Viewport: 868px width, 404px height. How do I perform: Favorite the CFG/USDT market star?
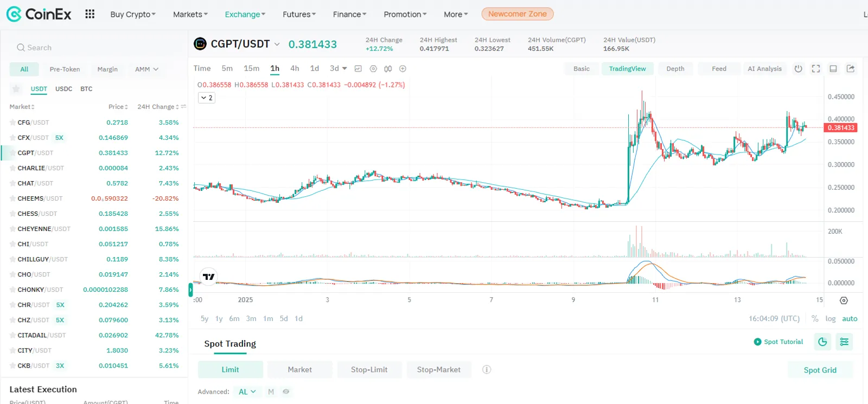[x=12, y=123]
